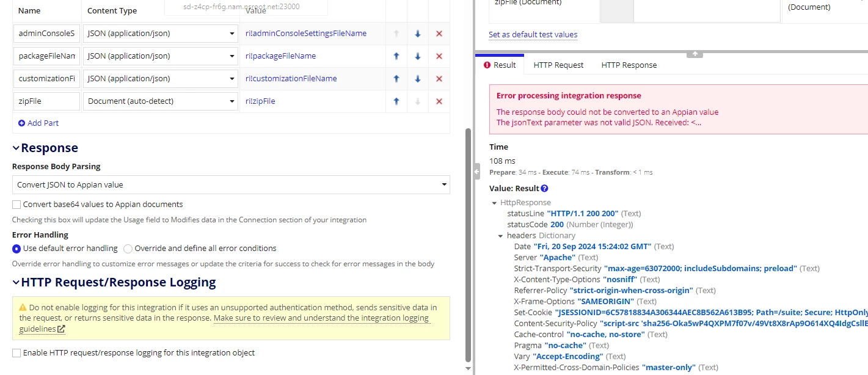This screenshot has height=375, width=868.
Task: Open content type dropdown for adminConsoleS row
Action: coord(161,34)
